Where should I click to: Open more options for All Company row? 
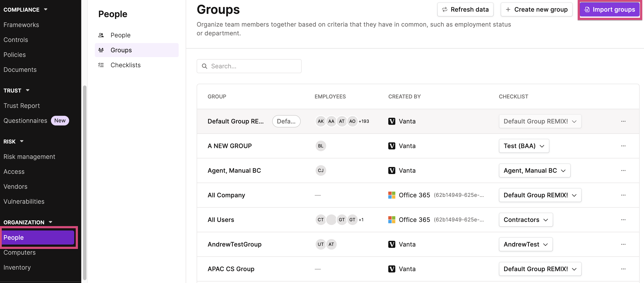point(623,195)
